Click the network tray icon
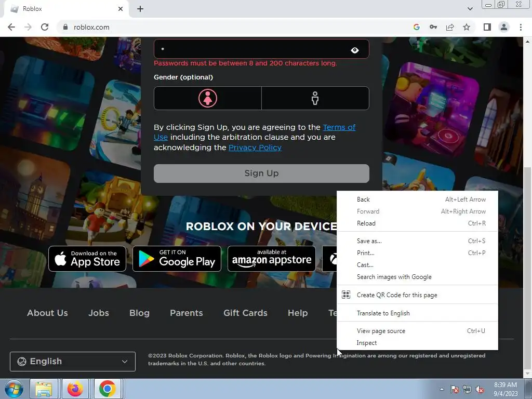This screenshot has height=399, width=532. [x=467, y=389]
